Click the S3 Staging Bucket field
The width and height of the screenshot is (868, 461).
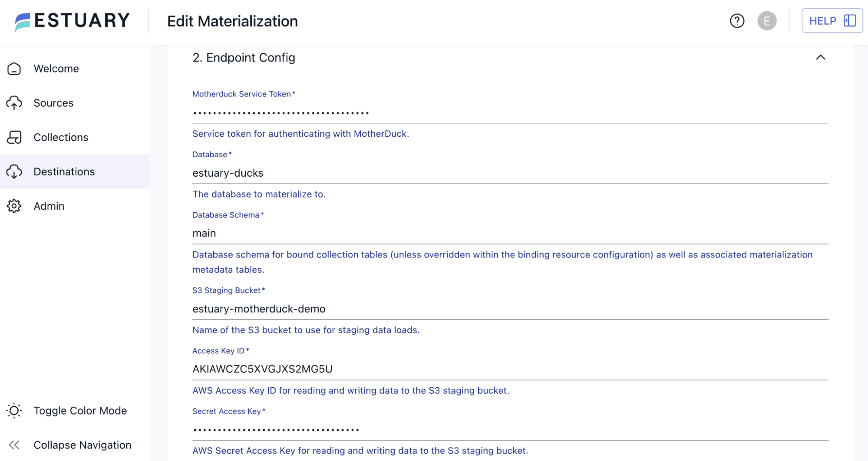point(510,309)
